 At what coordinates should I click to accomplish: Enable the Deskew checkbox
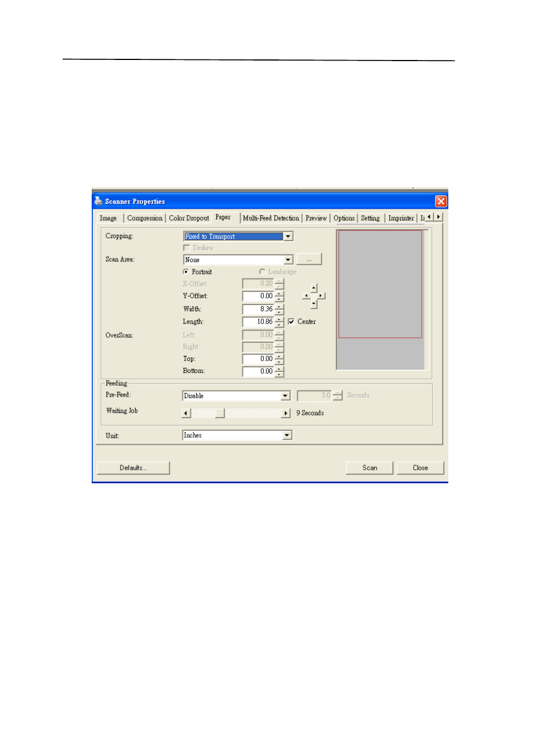[x=187, y=248]
